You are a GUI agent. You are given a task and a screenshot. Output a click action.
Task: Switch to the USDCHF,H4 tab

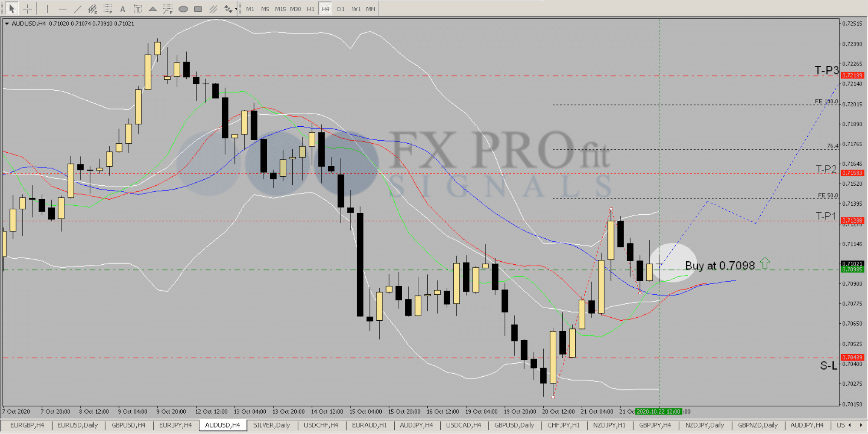click(321, 425)
